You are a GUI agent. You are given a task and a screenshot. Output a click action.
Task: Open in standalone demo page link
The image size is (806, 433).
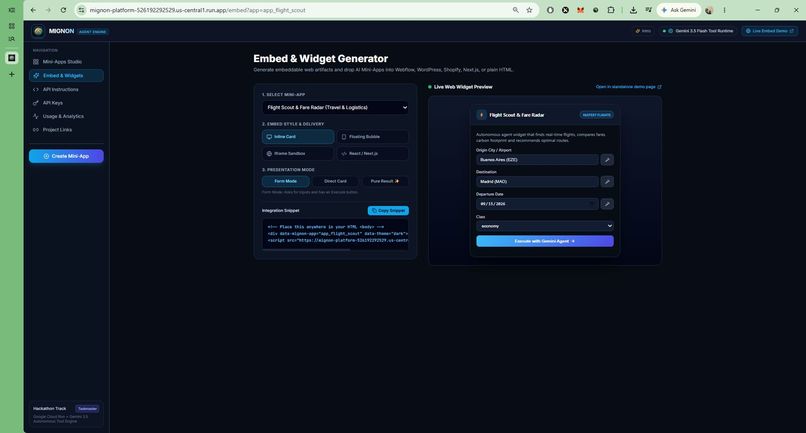pyautogui.click(x=628, y=87)
